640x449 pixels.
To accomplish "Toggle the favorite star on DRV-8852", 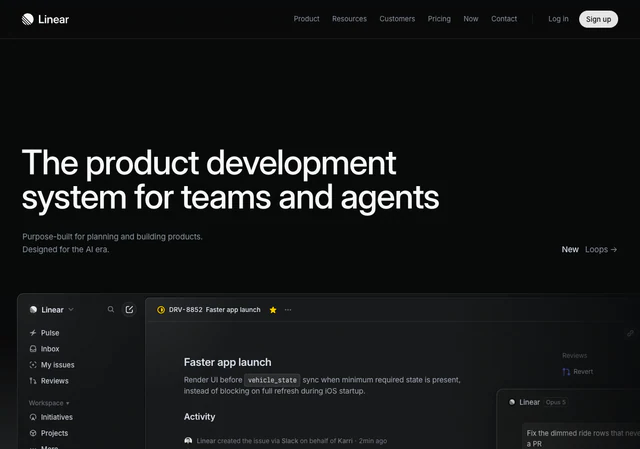I will (273, 310).
